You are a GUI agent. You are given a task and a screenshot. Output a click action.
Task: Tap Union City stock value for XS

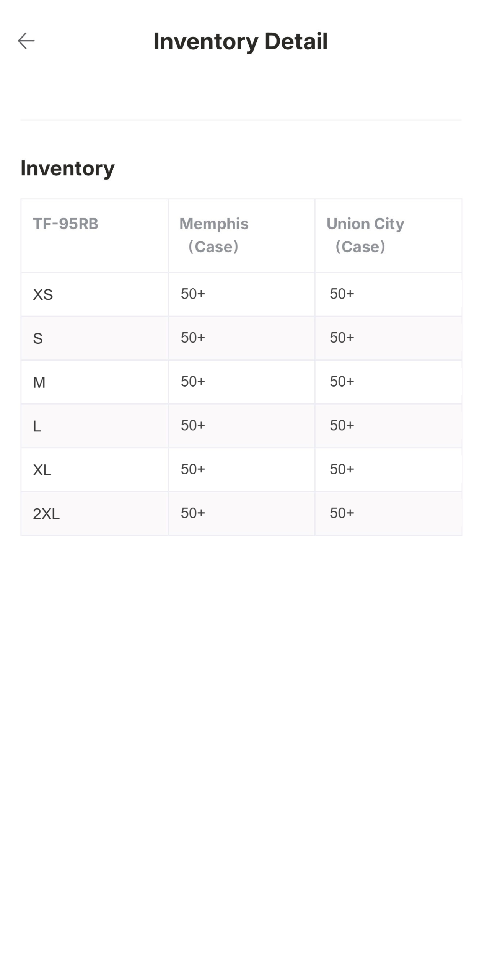[x=342, y=294]
